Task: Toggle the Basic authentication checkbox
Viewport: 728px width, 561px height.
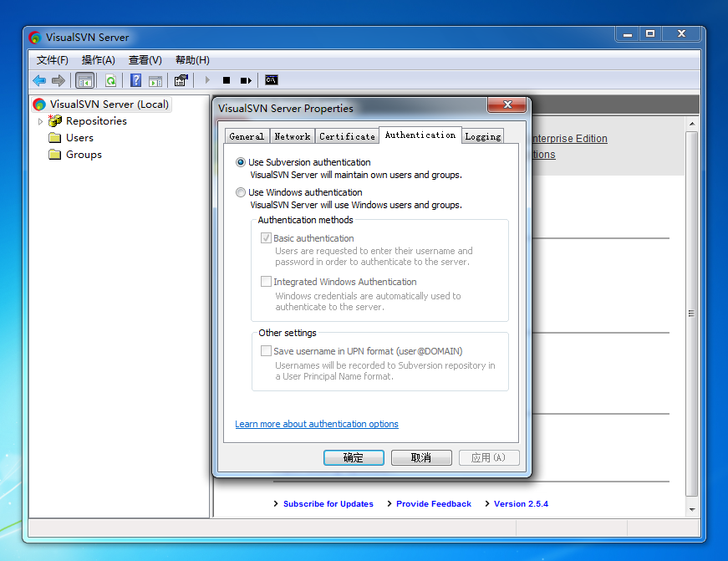Action: pos(266,238)
